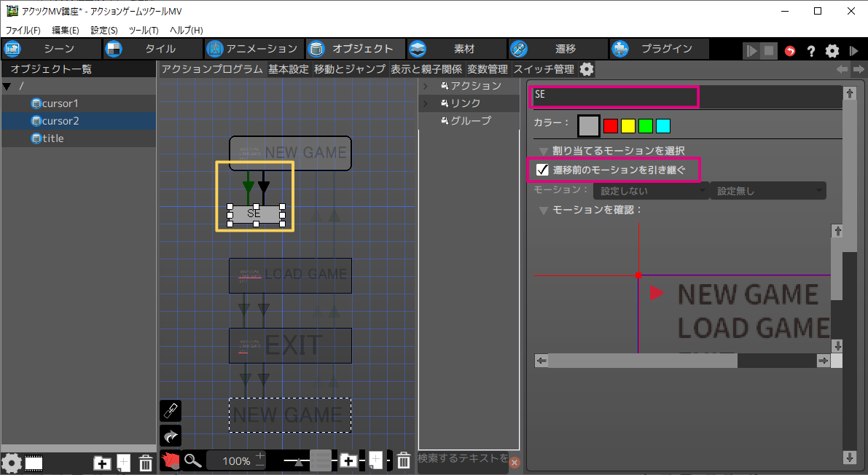Collapse the モーションを確認 section
This screenshot has height=475, width=868.
pyautogui.click(x=543, y=210)
